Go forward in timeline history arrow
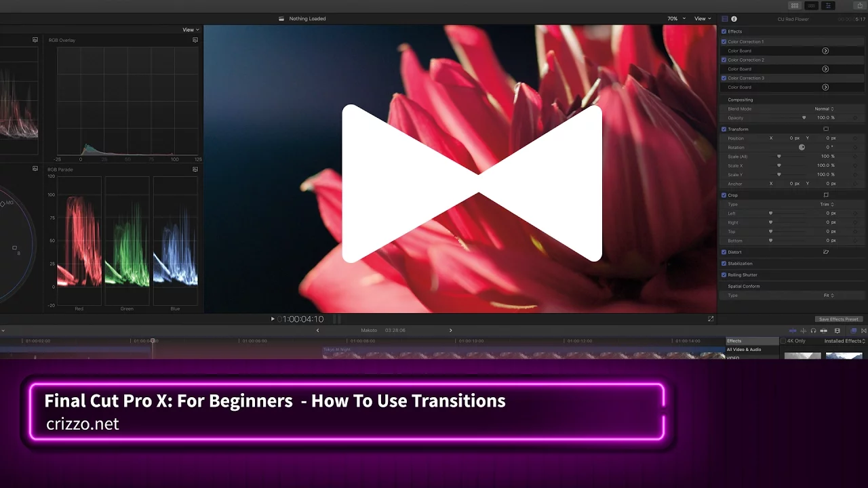868x488 pixels. (451, 331)
